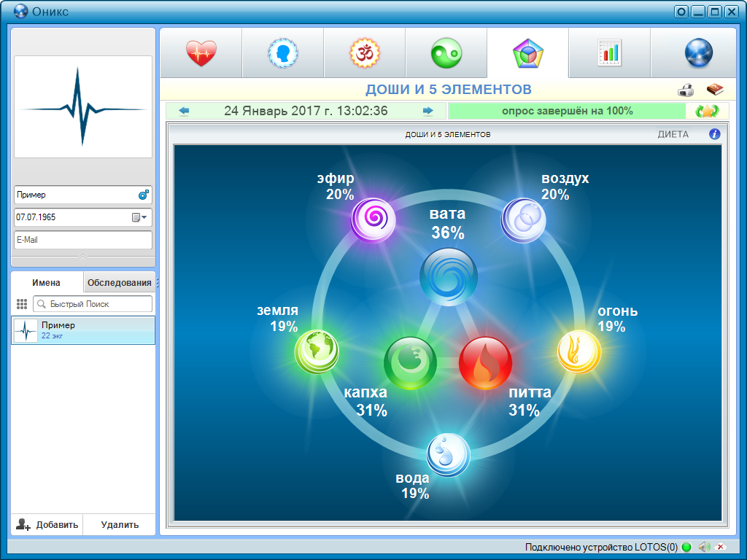Select the ДОШИ И 5 ЭЛЕМЕНТОВ subtab
Image resolution: width=747 pixels, height=560 pixels.
tap(448, 134)
